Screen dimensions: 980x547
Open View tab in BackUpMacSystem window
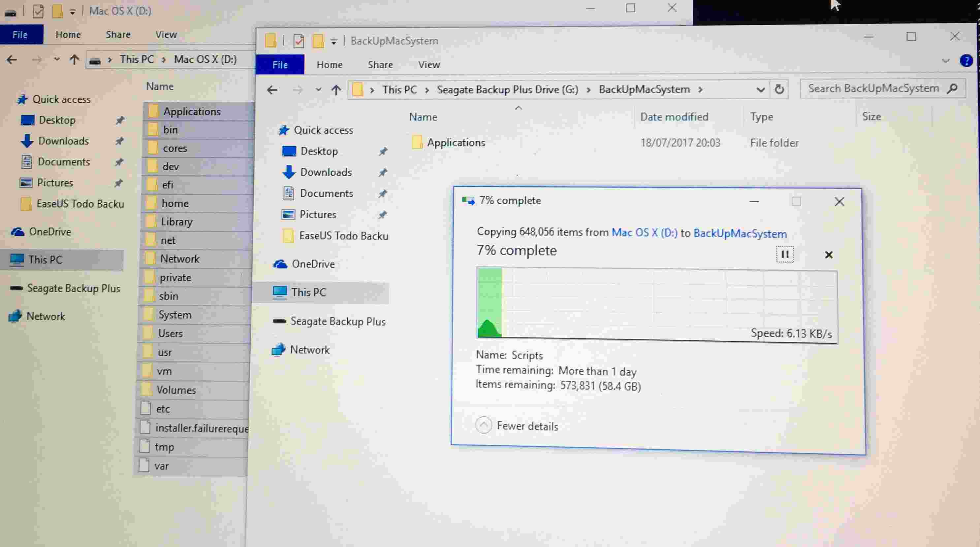[x=429, y=65]
